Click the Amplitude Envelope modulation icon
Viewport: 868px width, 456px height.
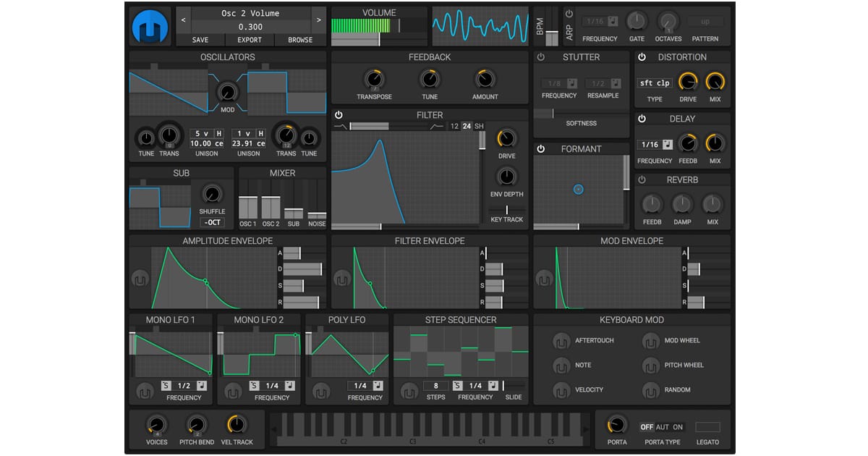coord(140,279)
